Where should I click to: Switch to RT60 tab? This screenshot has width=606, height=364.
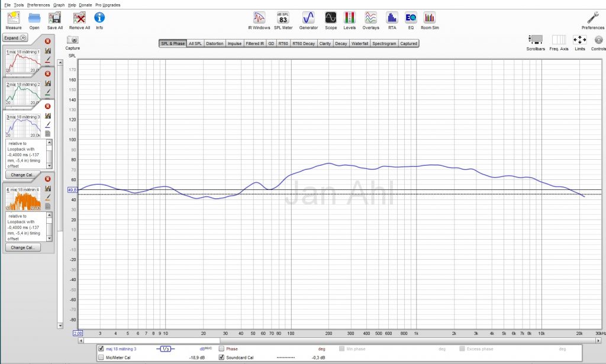(283, 44)
